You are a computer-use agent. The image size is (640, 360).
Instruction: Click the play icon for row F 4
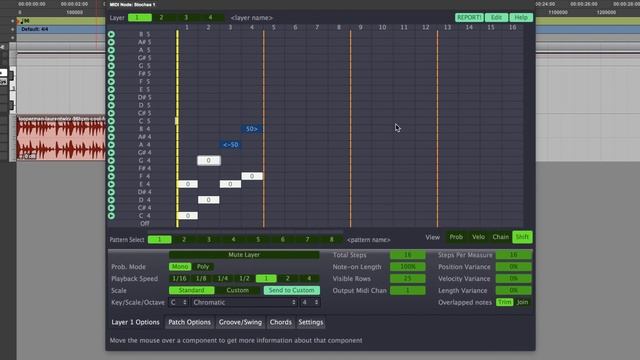(111, 176)
